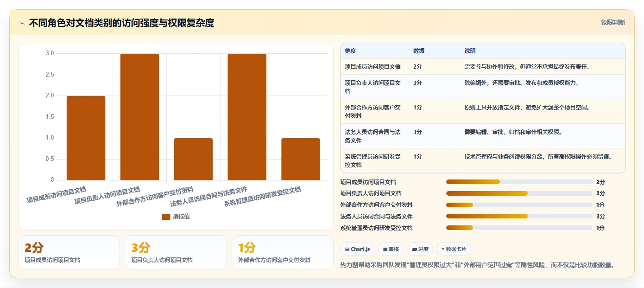644x288 pixels.
Task: Click the 项目成员访问项目文档 progress bar
Action: [519, 182]
